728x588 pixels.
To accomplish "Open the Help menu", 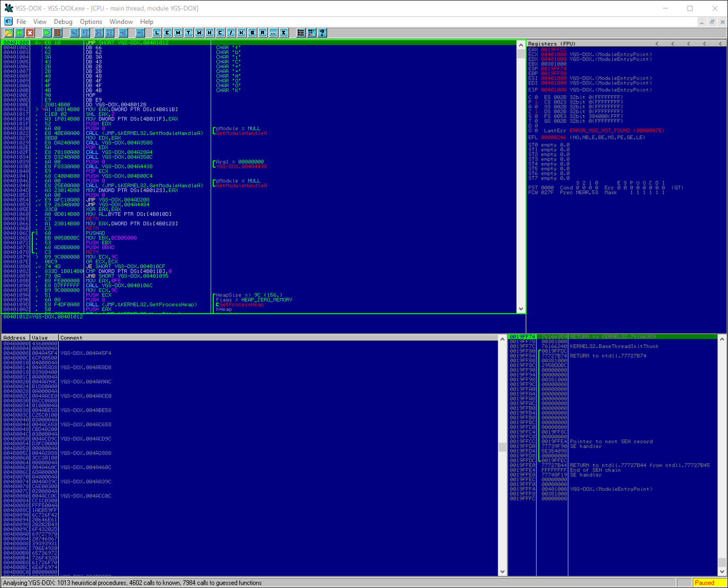I will tap(147, 22).
